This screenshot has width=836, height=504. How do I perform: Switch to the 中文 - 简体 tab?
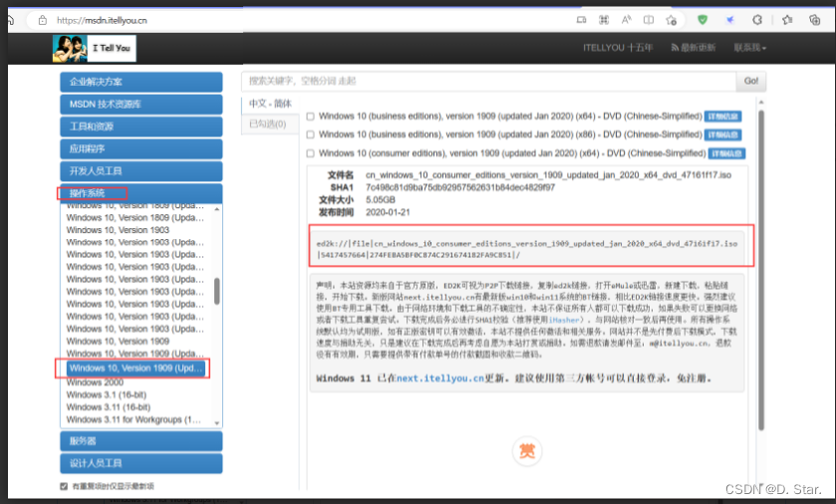270,104
